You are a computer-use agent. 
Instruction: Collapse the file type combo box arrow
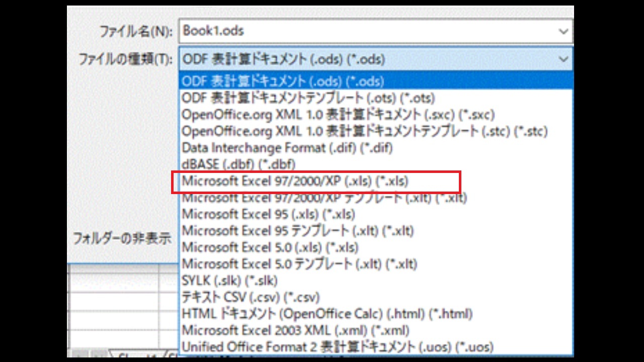tap(563, 59)
